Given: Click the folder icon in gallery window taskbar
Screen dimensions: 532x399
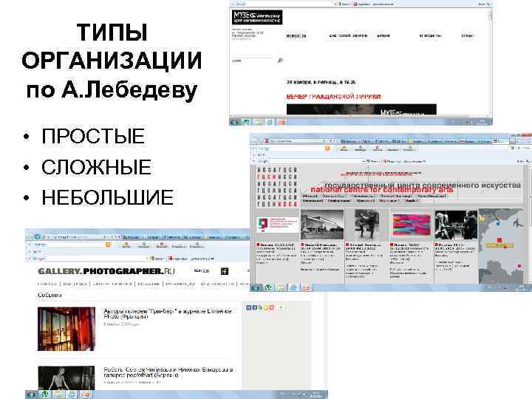Looking at the screenshot, I should tap(58, 395).
